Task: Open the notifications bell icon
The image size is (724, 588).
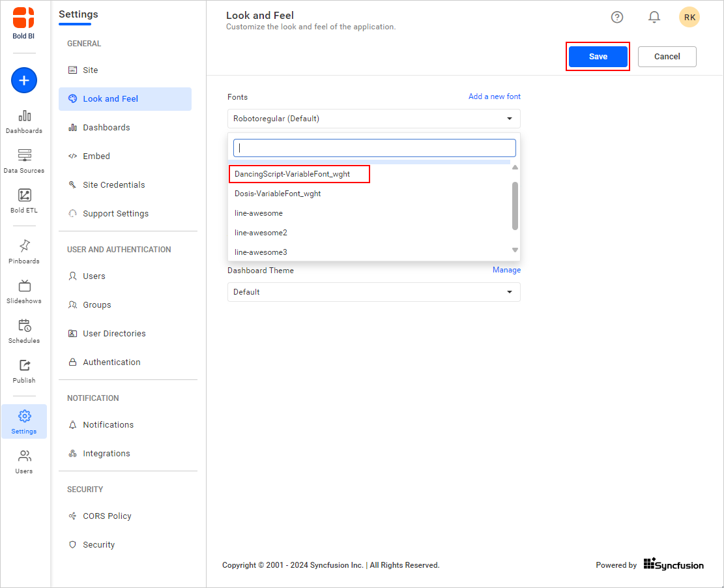Action: point(654,17)
